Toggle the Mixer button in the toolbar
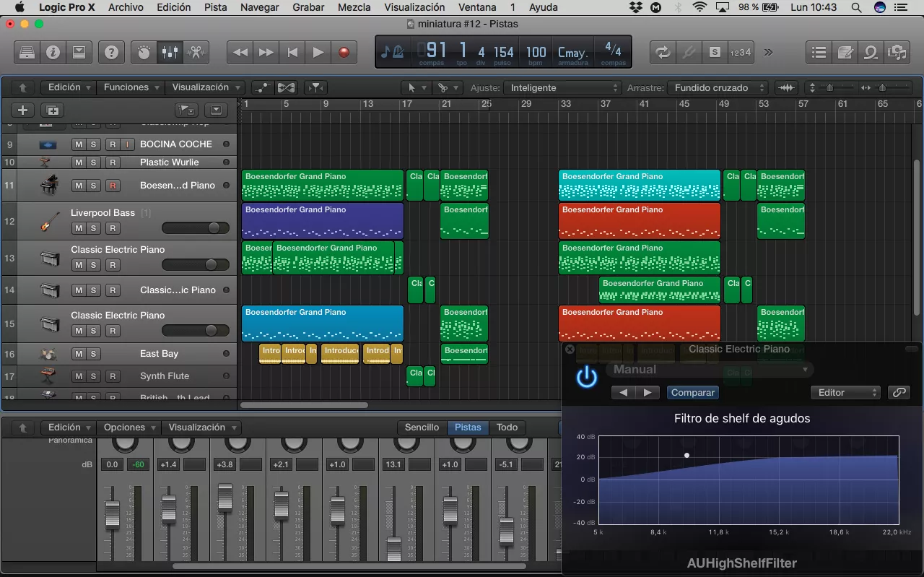The width and height of the screenshot is (924, 577). pyautogui.click(x=170, y=52)
